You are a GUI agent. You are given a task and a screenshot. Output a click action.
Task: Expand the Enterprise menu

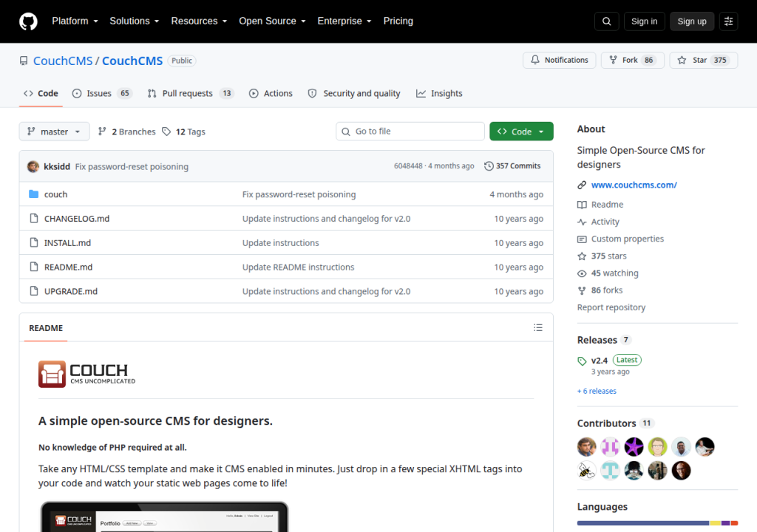tap(344, 21)
